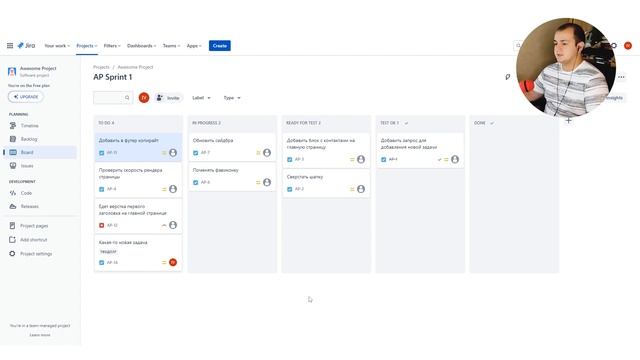This screenshot has height=360, width=640.
Task: Click issue type icon on Обновить сайдбар card
Action: point(196,153)
